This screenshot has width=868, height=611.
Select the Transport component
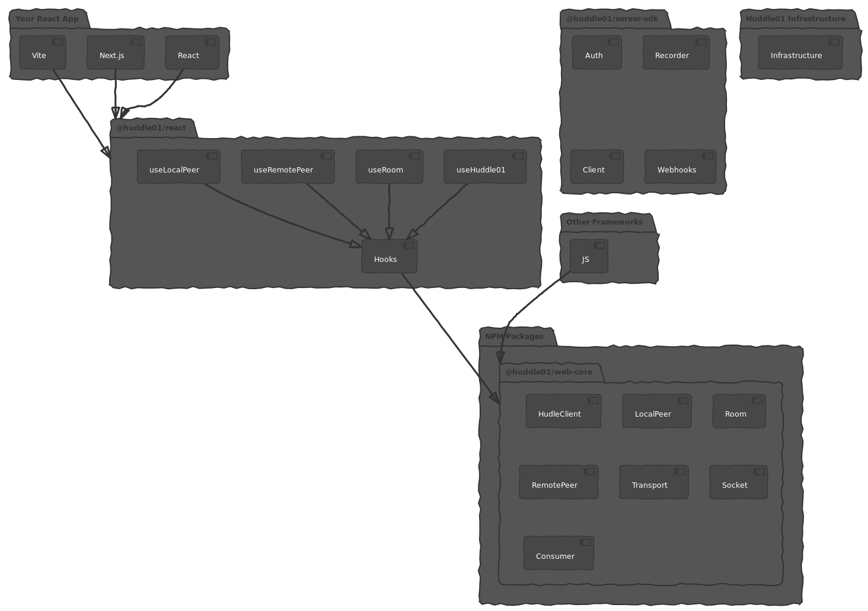(654, 482)
